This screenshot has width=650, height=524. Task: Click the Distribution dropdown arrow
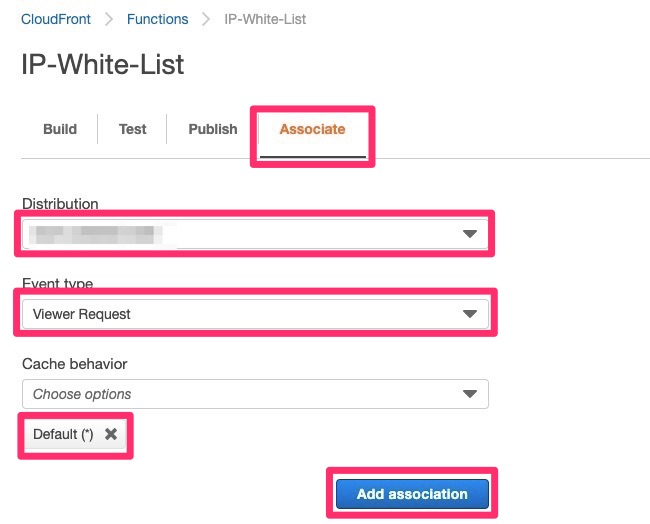pos(469,234)
